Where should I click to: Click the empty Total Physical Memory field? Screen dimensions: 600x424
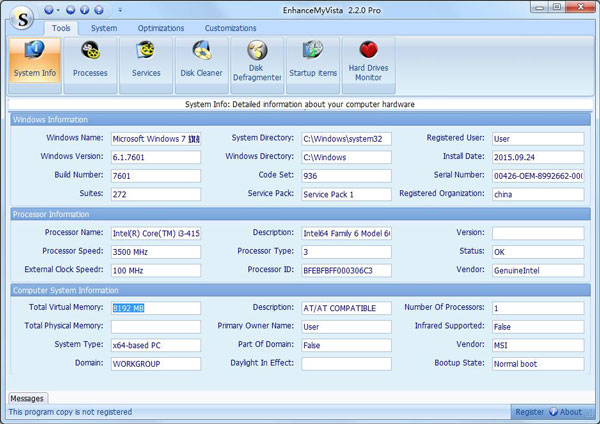pyautogui.click(x=156, y=327)
